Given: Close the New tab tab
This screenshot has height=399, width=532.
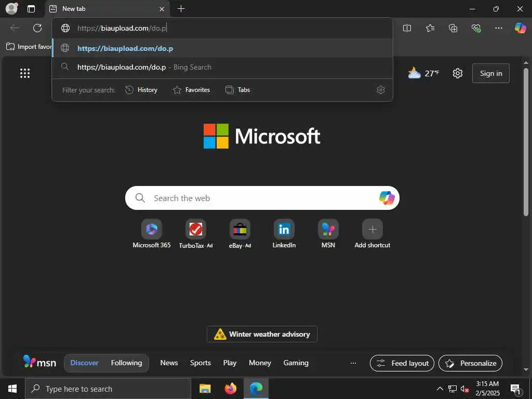Looking at the screenshot, I should pos(162,9).
